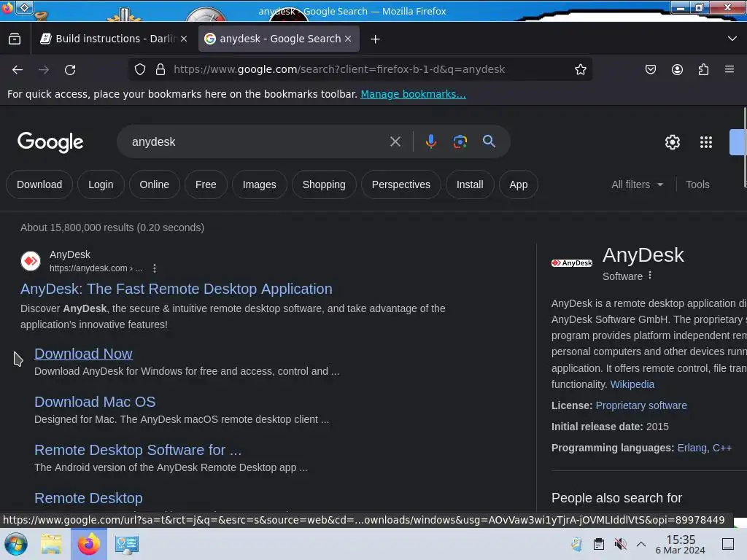Open the search Tools options
747x560 pixels.
[x=697, y=184]
